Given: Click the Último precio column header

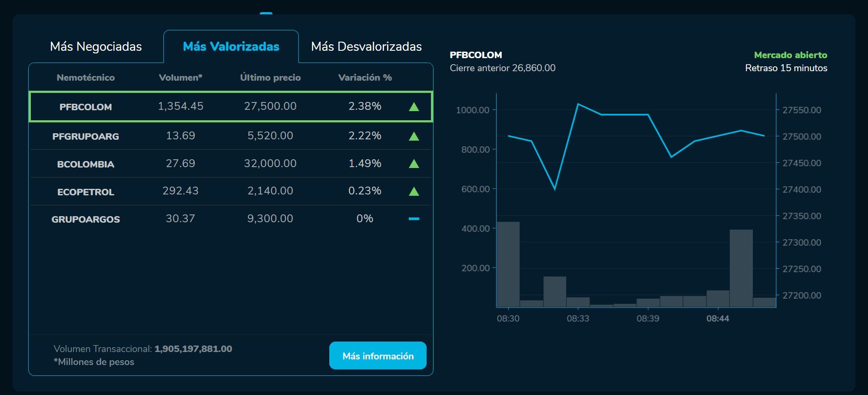Looking at the screenshot, I should coord(270,78).
